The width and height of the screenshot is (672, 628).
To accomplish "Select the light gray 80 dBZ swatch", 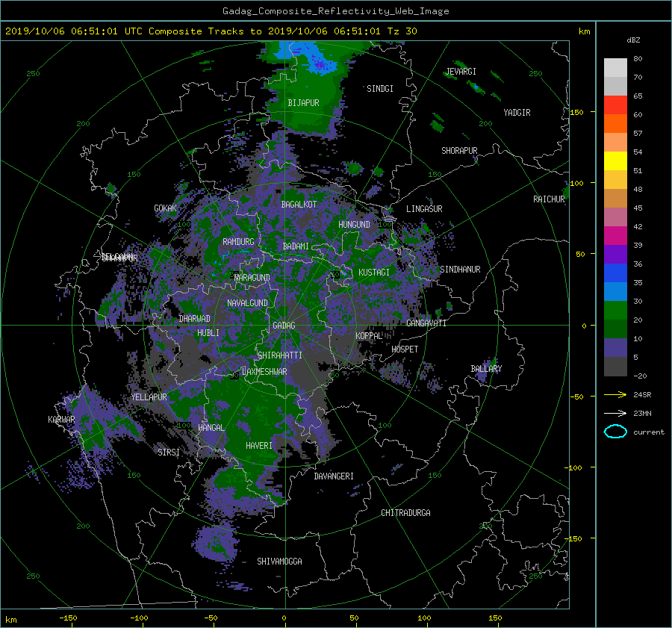I will click(615, 67).
